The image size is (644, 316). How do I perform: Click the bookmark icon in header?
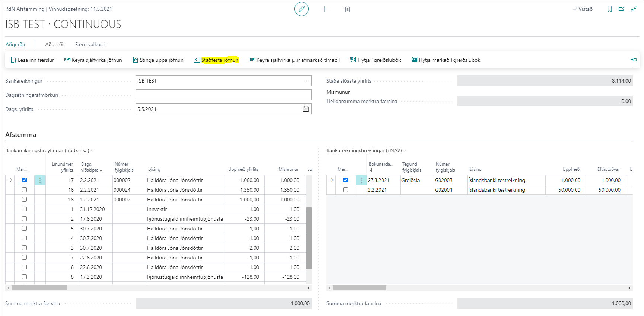610,9
